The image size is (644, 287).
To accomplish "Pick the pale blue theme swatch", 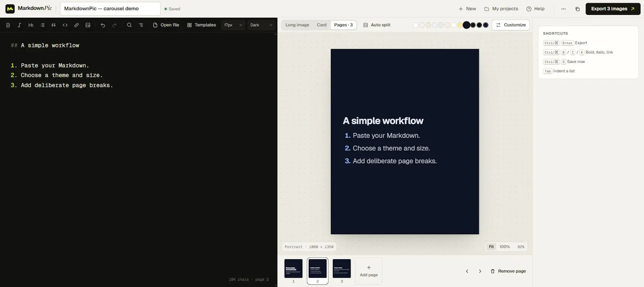I will [435, 25].
